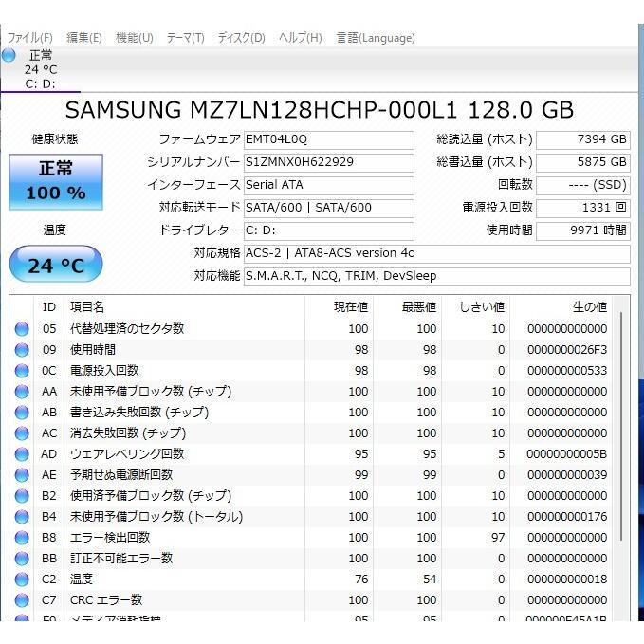644x644 pixels.
Task: Open the ファイル(F) menu
Action: [x=30, y=38]
